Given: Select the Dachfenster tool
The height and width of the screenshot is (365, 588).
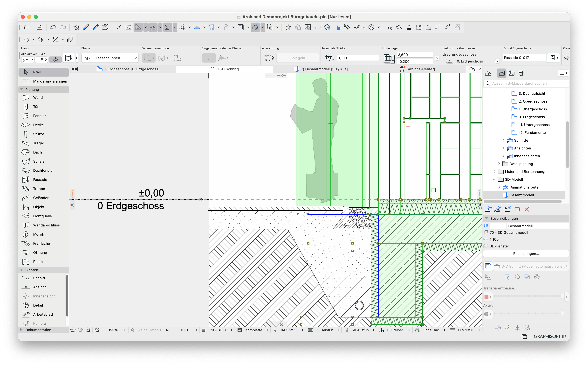Looking at the screenshot, I should tap(43, 170).
